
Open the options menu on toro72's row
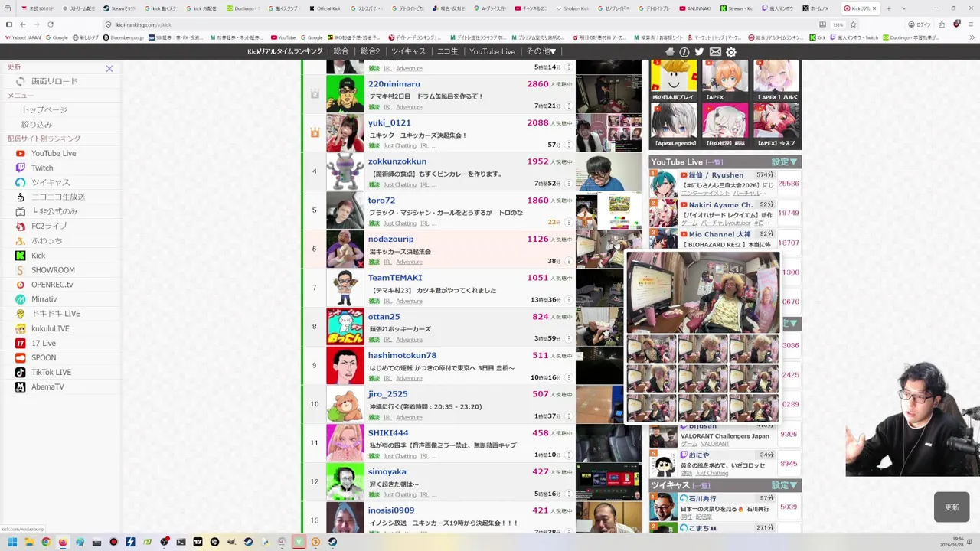(x=568, y=223)
